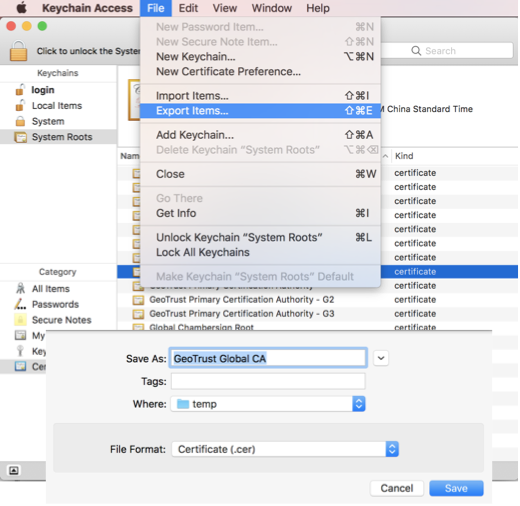Click the Search field
Screen dimensions: 520x506
pos(447,51)
